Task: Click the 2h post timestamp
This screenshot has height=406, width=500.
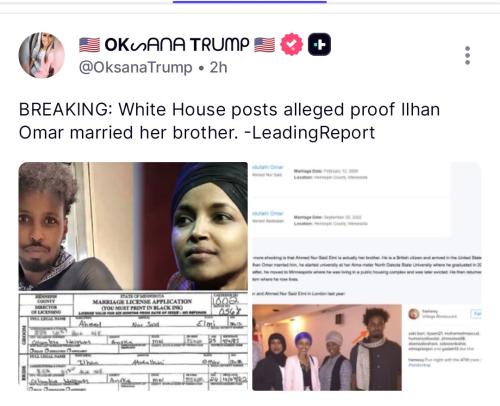Action: (219, 67)
